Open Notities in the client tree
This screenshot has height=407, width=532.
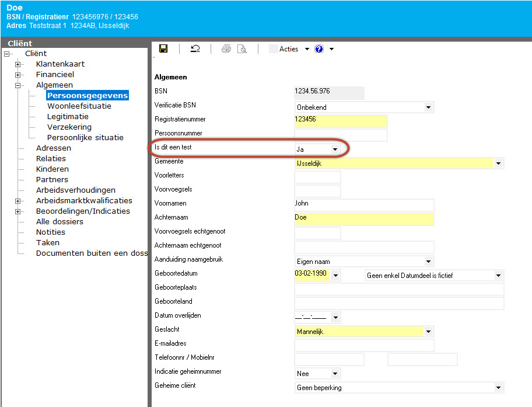(x=51, y=232)
